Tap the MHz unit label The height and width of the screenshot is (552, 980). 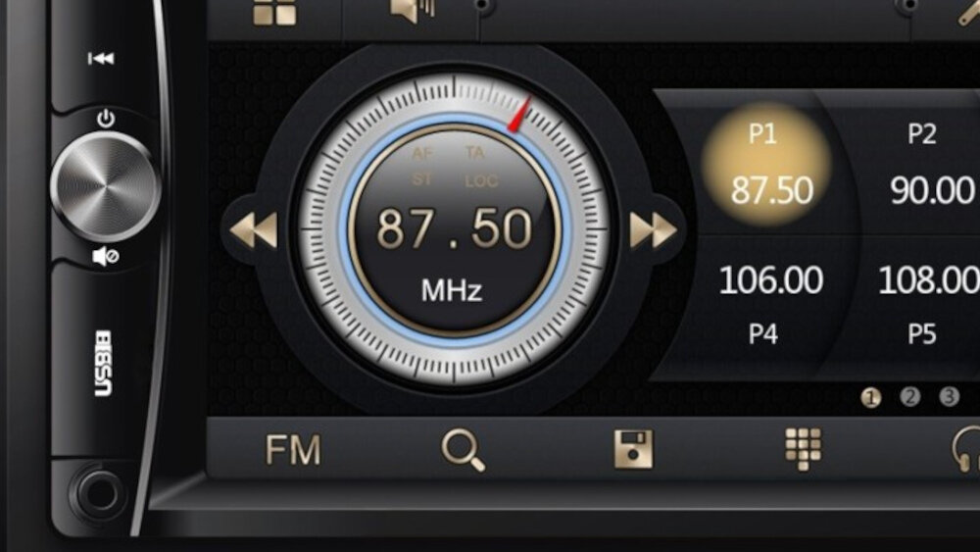pos(452,290)
